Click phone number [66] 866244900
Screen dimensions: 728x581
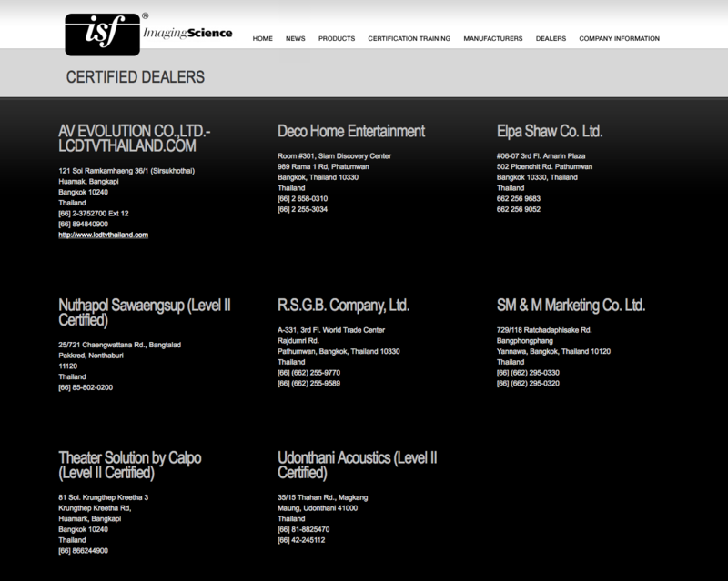83,551
